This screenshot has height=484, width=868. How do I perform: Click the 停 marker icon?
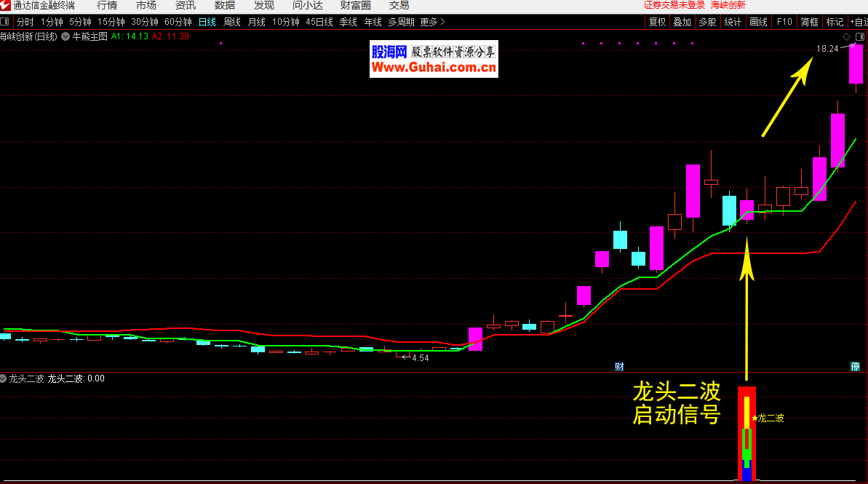pyautogui.click(x=856, y=366)
